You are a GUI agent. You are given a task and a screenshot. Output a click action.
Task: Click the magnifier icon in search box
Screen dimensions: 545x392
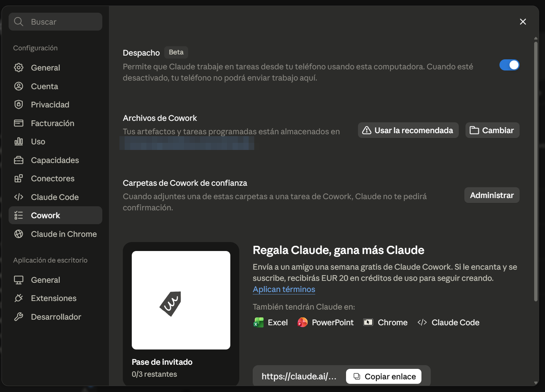(19, 22)
